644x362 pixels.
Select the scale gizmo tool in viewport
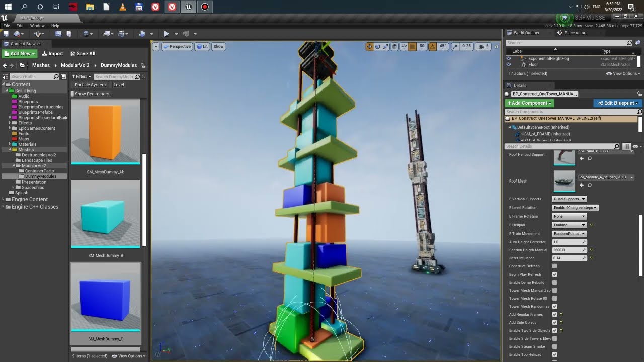tap(385, 46)
